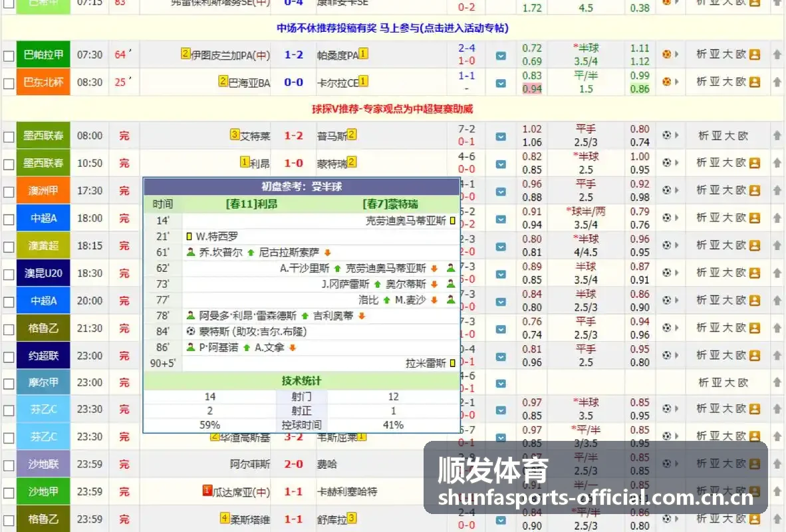Image resolution: width=786 pixels, height=532 pixels.
Task: Tick checkbox for 澳昆U20 18:30 match
Action: click(x=9, y=274)
